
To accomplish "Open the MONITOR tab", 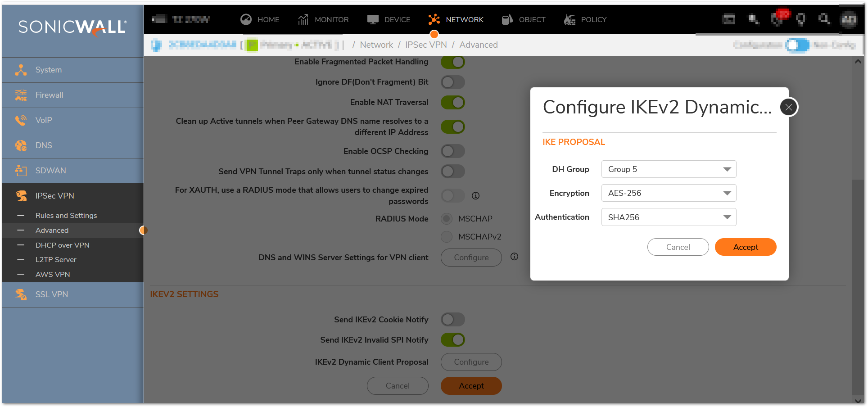I will click(x=323, y=19).
